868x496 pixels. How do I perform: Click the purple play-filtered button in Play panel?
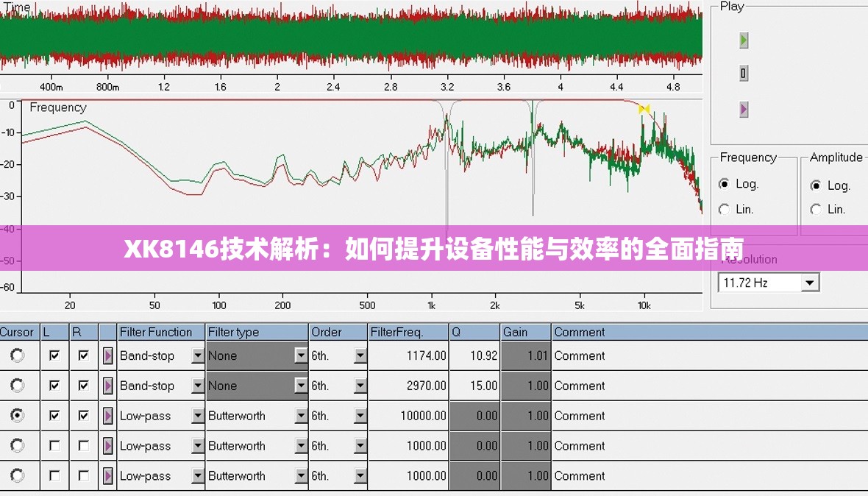[x=744, y=109]
